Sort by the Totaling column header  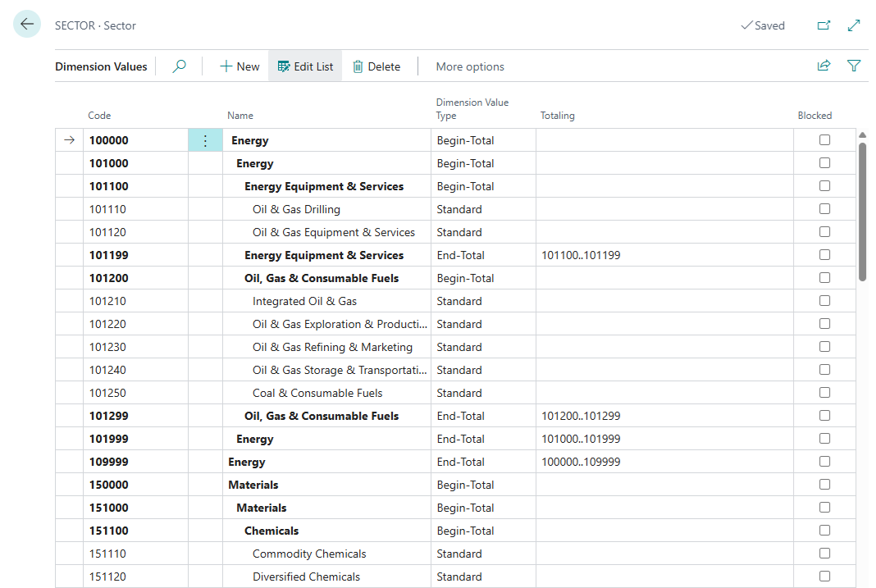tap(557, 116)
